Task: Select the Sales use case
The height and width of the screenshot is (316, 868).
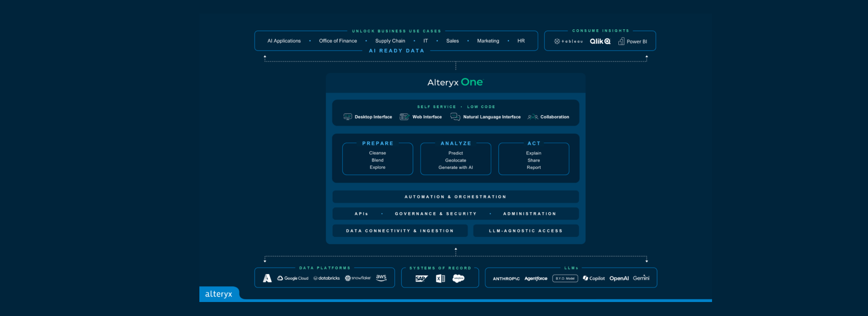Action: (453, 41)
